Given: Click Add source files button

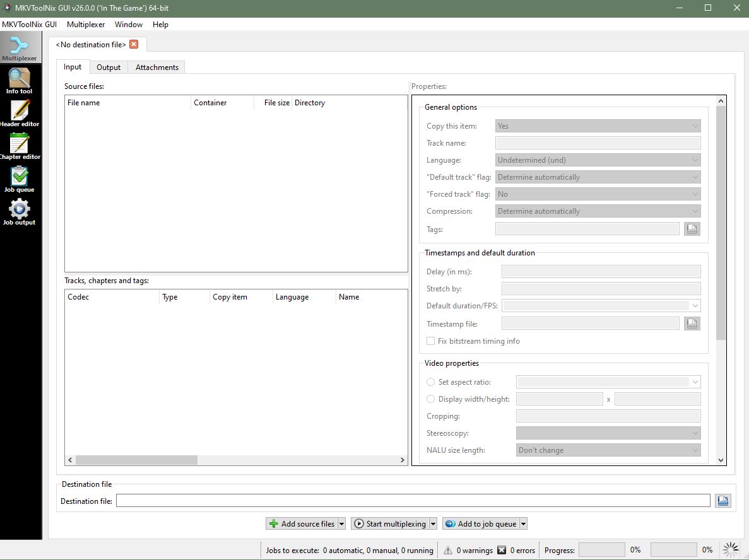Looking at the screenshot, I should 302,523.
